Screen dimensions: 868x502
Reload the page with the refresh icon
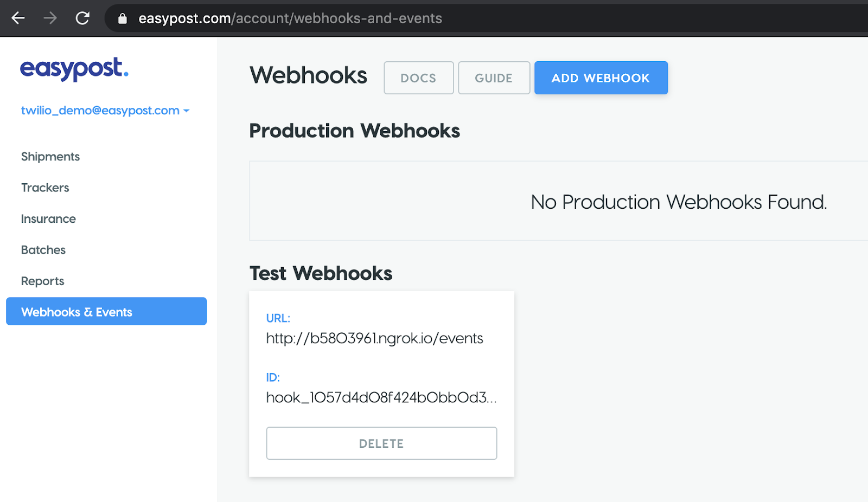82,18
